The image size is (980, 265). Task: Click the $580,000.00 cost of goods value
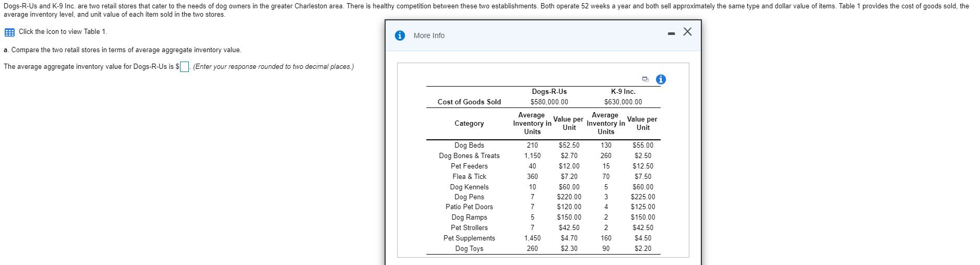tap(549, 102)
